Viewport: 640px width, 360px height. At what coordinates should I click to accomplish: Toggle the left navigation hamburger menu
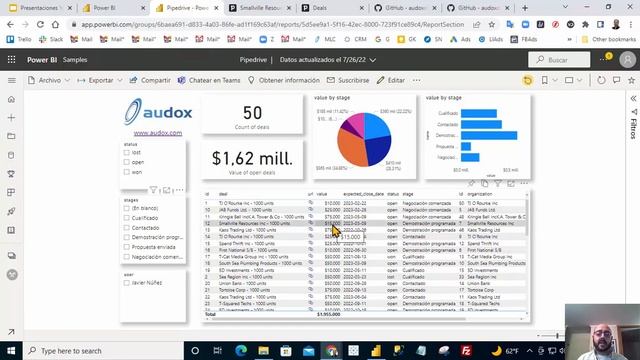[12, 80]
